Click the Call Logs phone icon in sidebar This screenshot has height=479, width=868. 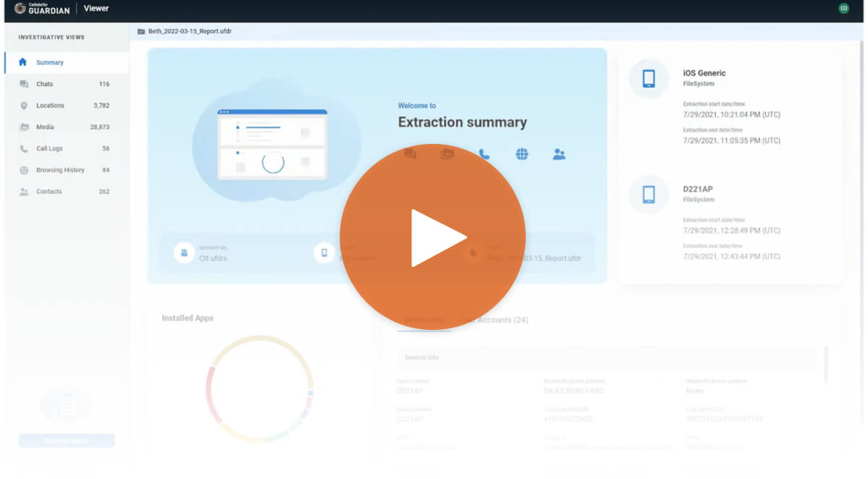[24, 148]
